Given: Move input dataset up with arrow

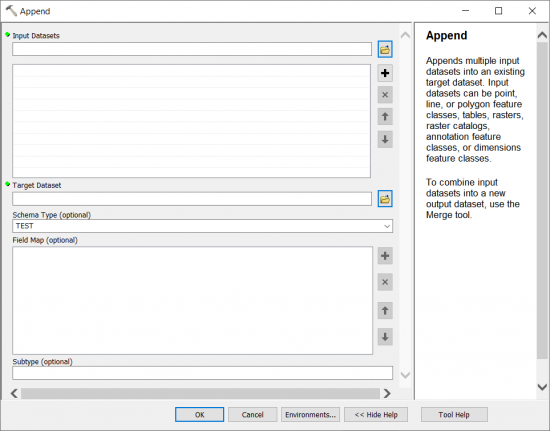Looking at the screenshot, I should click(385, 117).
